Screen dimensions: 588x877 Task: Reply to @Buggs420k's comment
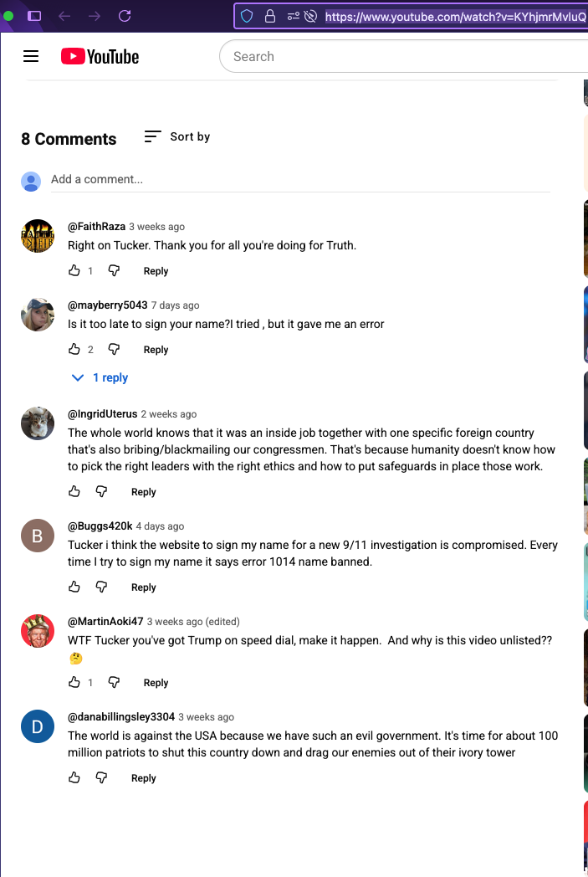click(144, 587)
